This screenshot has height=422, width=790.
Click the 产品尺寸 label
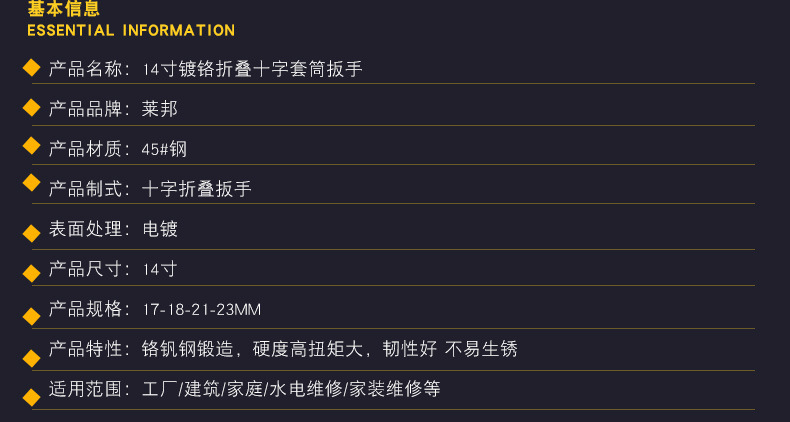(85, 269)
